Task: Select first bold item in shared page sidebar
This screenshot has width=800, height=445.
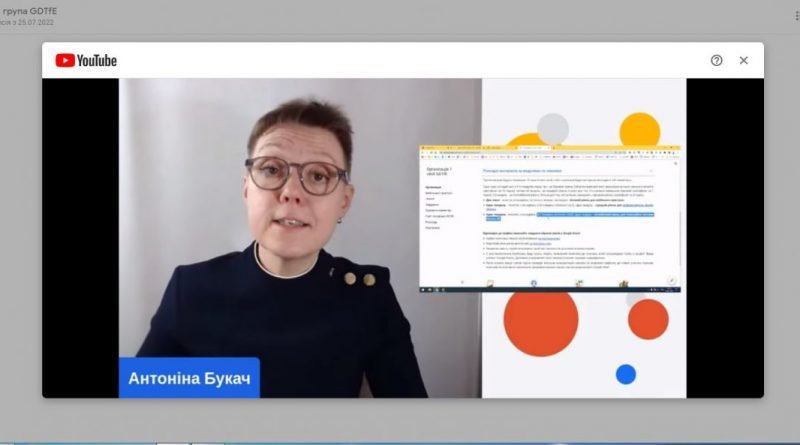Action: coord(433,187)
